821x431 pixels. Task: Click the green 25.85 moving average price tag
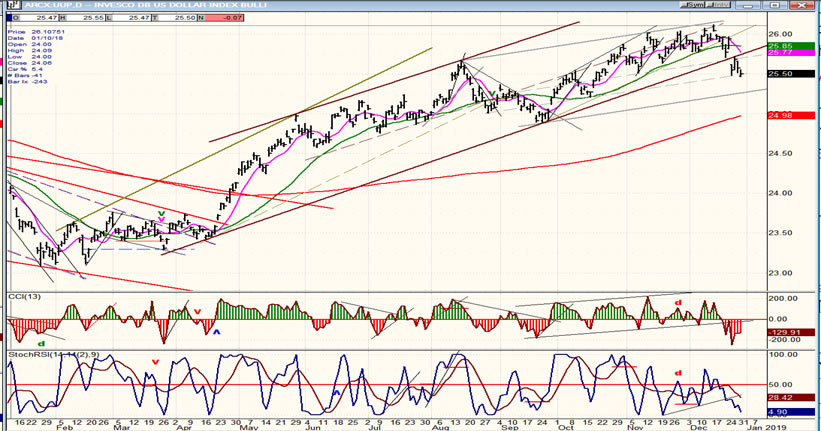(791, 46)
